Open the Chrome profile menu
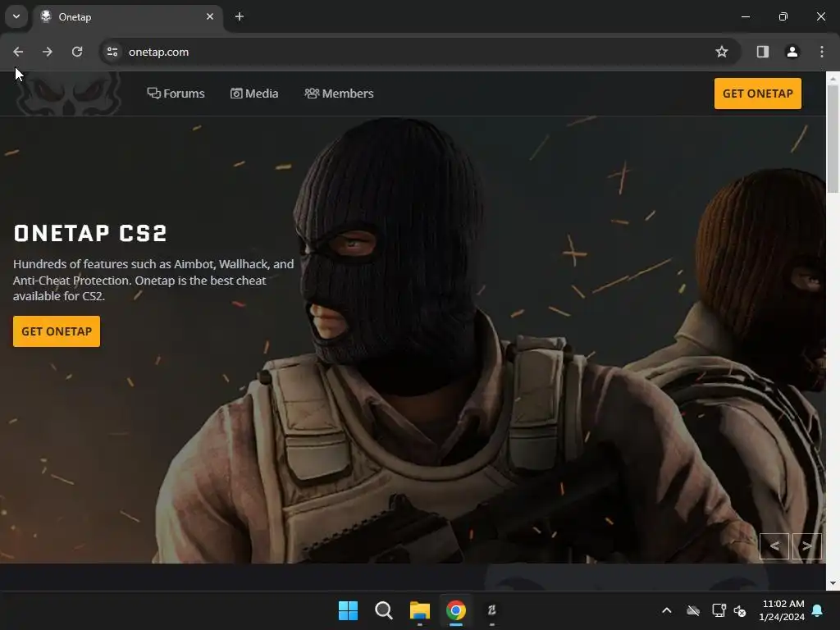 (x=792, y=52)
